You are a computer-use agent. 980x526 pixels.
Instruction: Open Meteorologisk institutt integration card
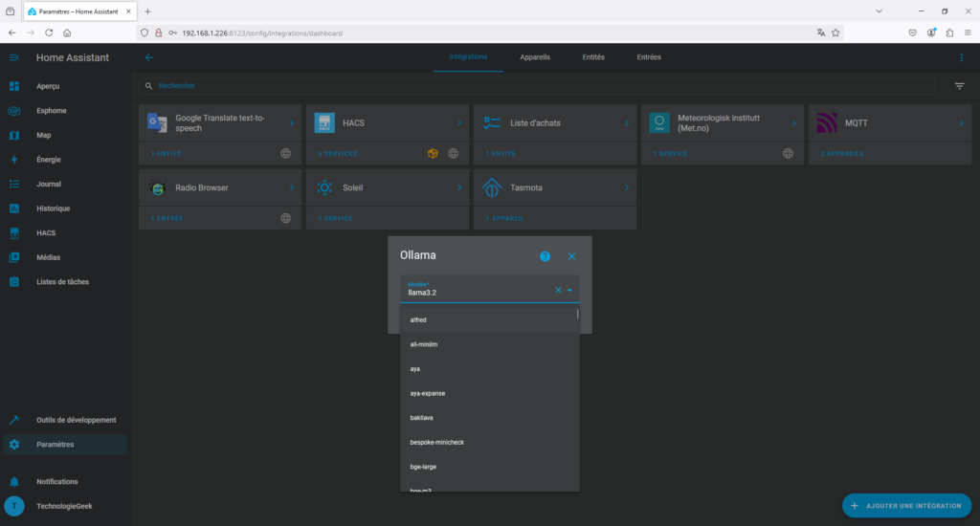(x=723, y=123)
